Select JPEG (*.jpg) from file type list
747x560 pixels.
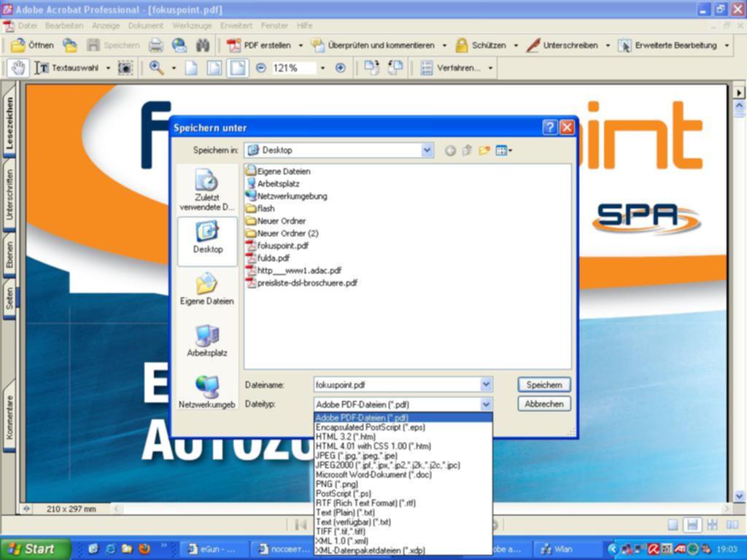pos(357,456)
